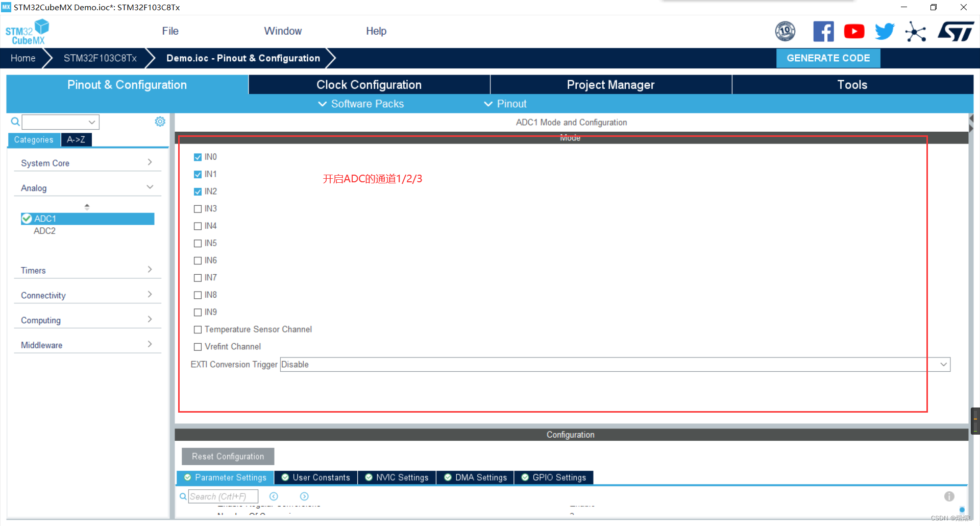Go to previous parameter search result
980x526 pixels.
pyautogui.click(x=274, y=496)
